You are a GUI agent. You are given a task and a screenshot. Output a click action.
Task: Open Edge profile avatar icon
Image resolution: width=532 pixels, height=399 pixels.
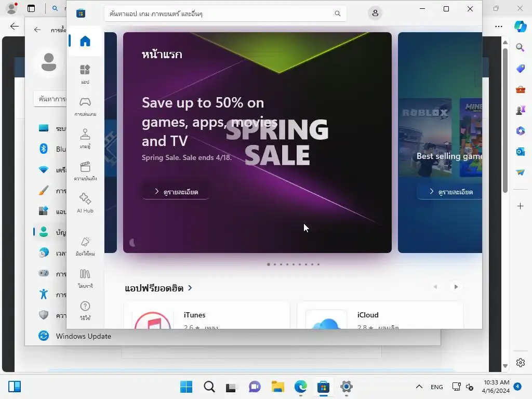tap(12, 8)
